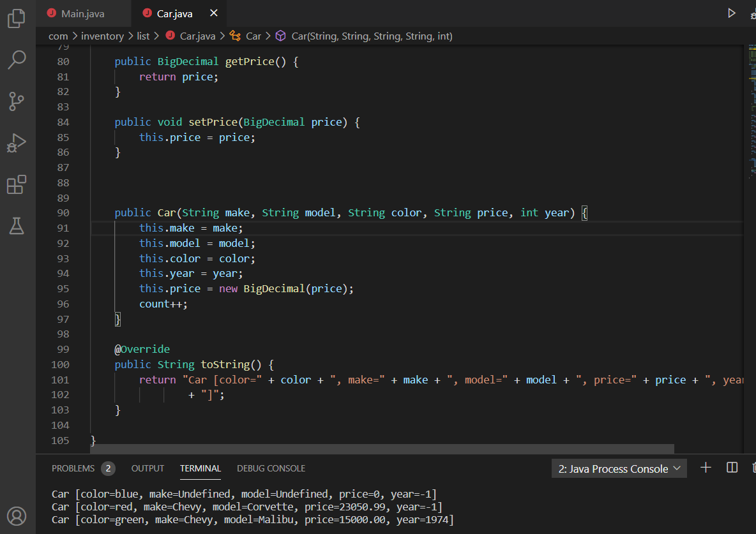Expand the inventory breadcrumb segment
756x534 pixels.
pos(102,36)
